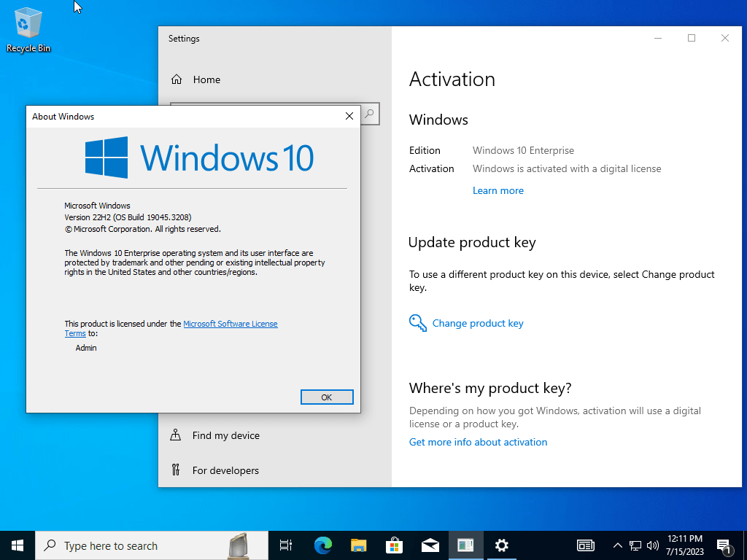Click the Admin licensee name
747x560 pixels.
[x=86, y=348]
